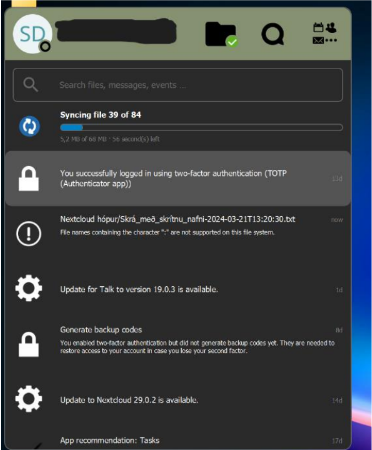Open App recommendation: Tasks notification

click(178, 440)
